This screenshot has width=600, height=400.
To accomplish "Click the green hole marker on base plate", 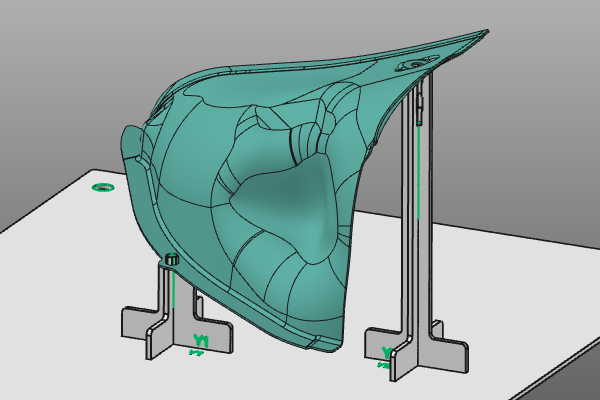I will coord(101,187).
